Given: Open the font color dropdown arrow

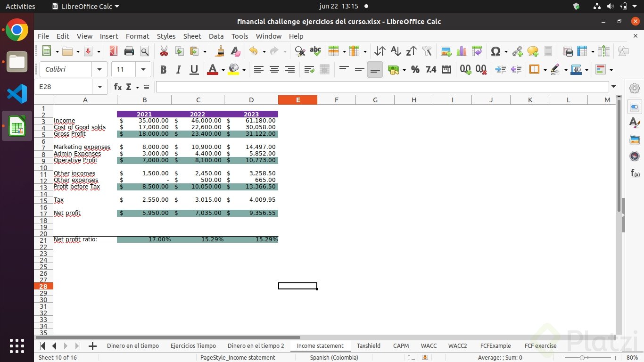Looking at the screenshot, I should click(223, 69).
